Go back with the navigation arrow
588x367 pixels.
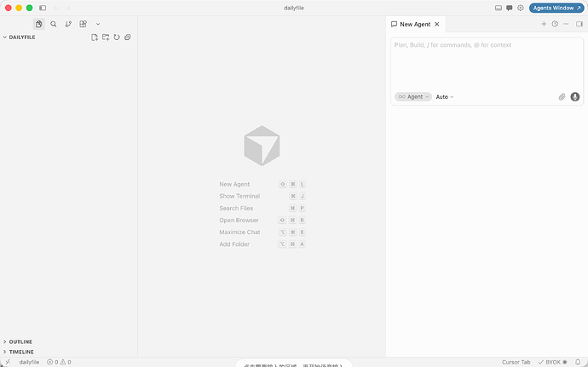click(56, 8)
